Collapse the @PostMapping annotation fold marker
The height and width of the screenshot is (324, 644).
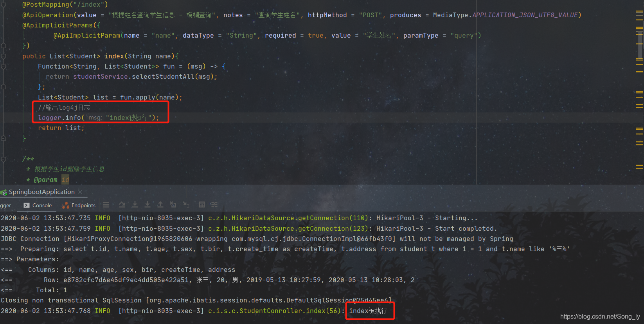(4, 5)
